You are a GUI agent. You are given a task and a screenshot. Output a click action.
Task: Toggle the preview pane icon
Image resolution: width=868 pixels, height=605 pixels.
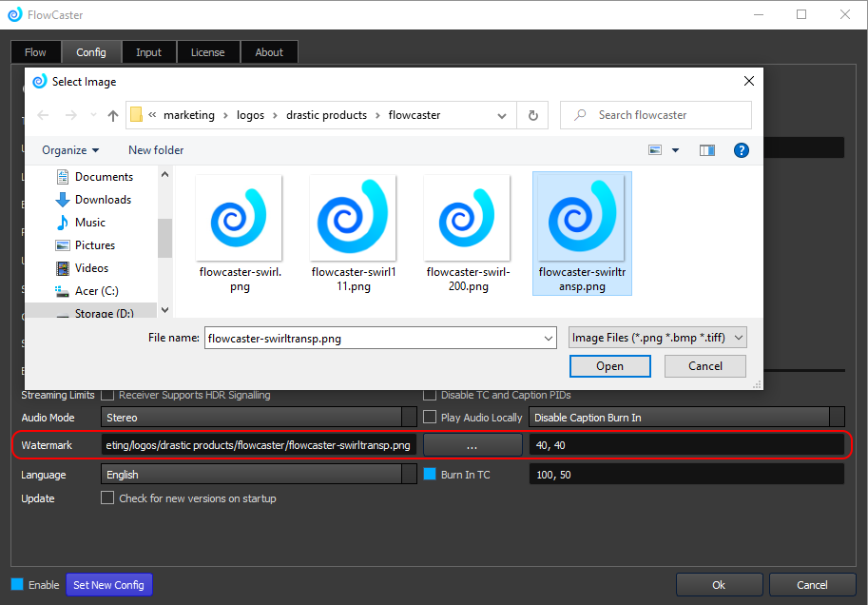click(707, 150)
